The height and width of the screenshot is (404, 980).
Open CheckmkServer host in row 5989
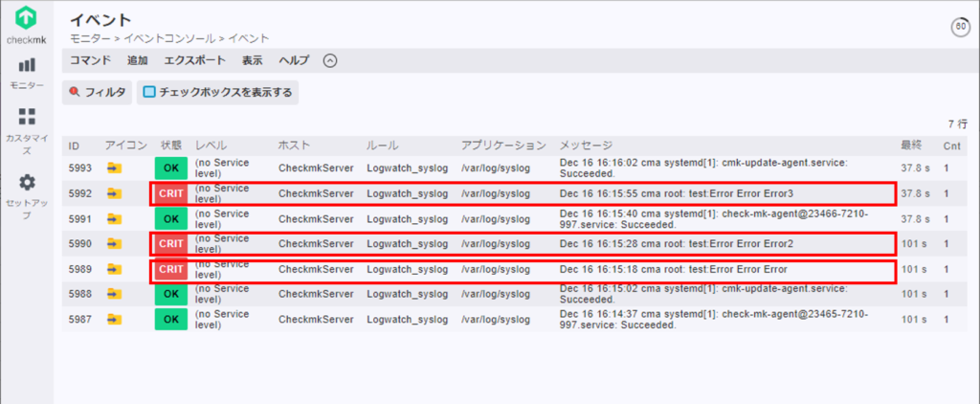pyautogui.click(x=316, y=270)
